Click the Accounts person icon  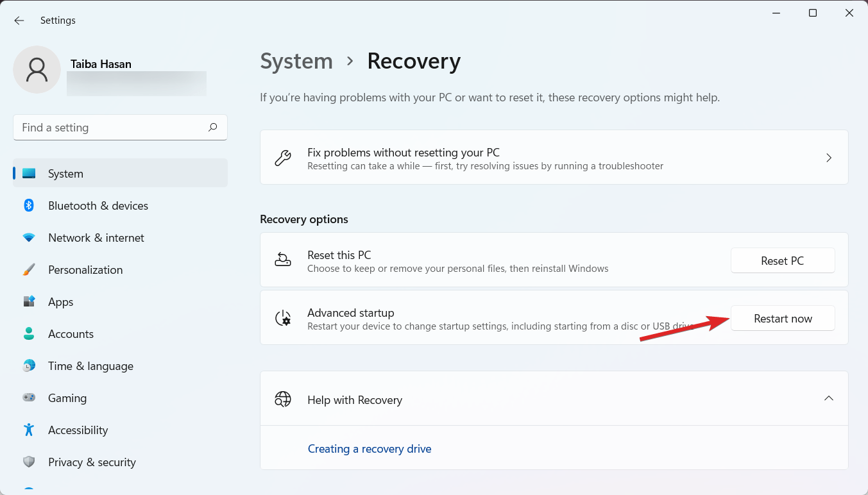[x=29, y=333]
